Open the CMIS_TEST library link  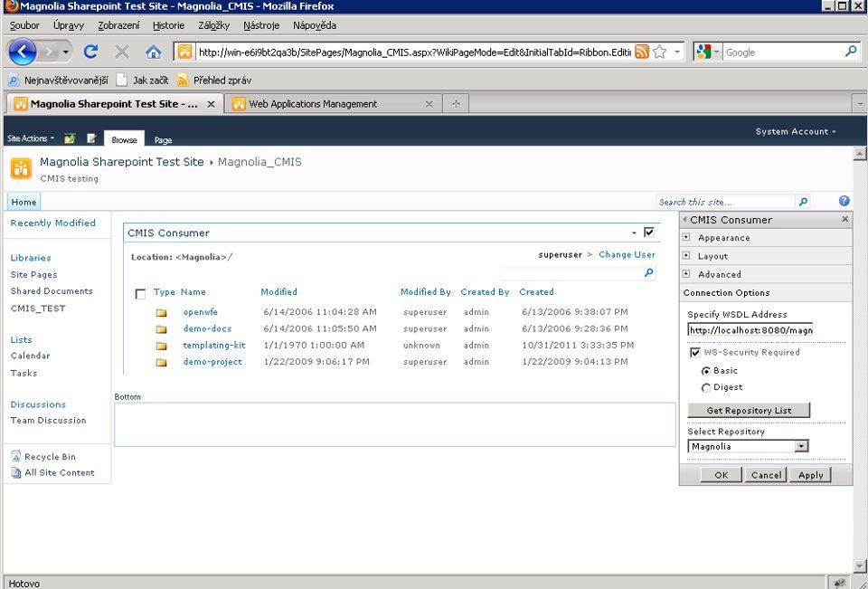[x=38, y=309]
